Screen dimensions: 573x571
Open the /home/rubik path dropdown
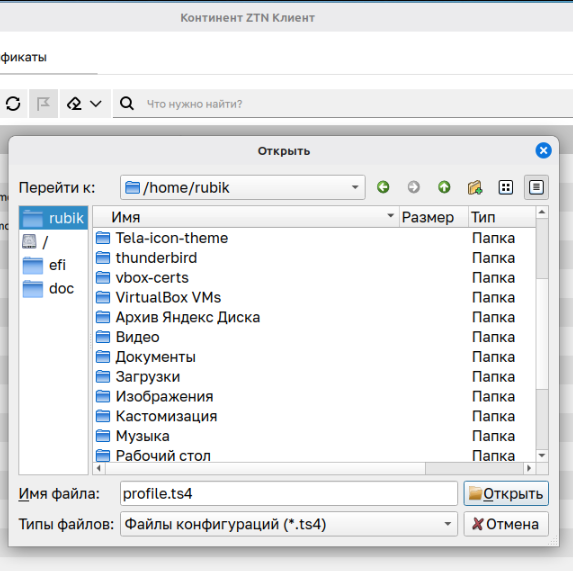(243, 187)
